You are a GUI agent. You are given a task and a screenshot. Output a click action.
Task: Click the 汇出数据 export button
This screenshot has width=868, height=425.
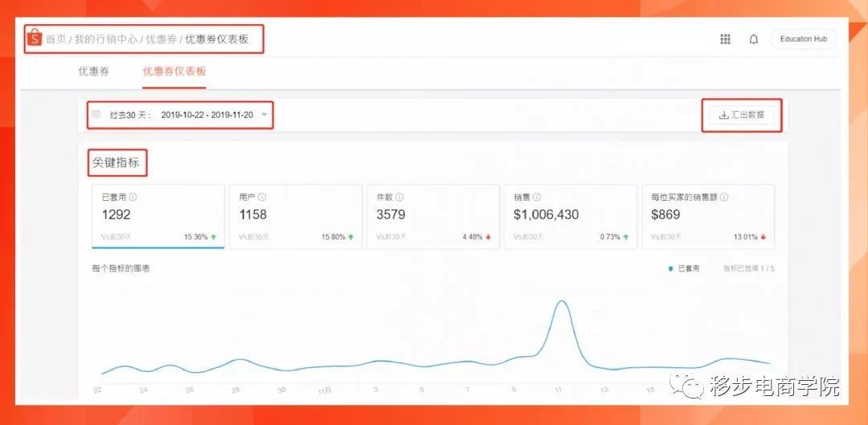pyautogui.click(x=741, y=115)
